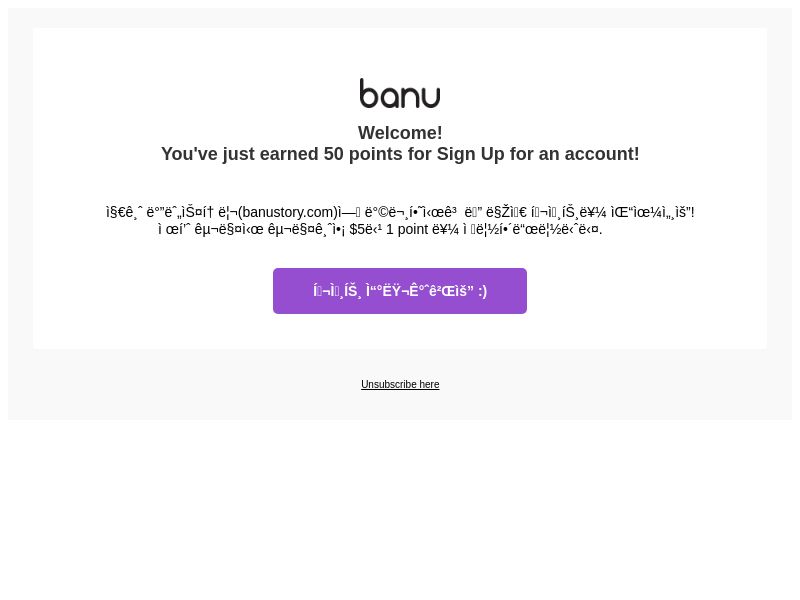Click the '50' number in heading
This screenshot has height=600, width=800.
click(x=334, y=154)
